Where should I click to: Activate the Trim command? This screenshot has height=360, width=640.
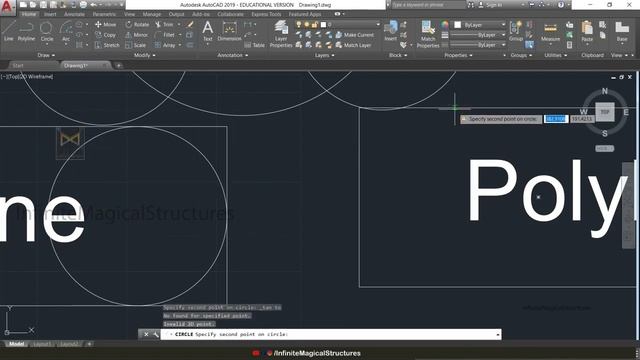pos(164,24)
